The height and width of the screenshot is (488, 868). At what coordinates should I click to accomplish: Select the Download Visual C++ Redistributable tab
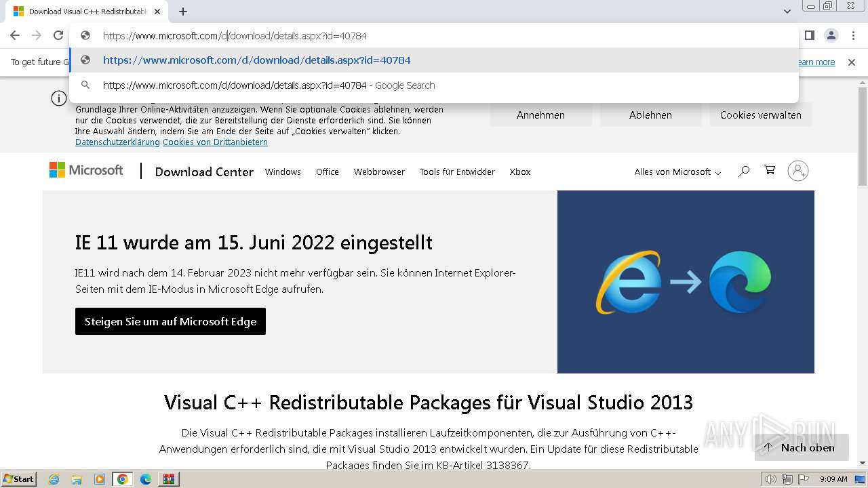(87, 12)
